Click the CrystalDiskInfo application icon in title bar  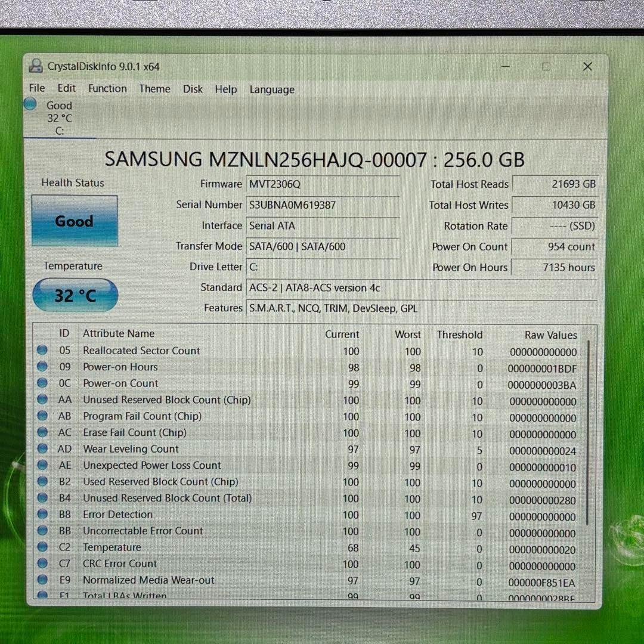click(36, 66)
